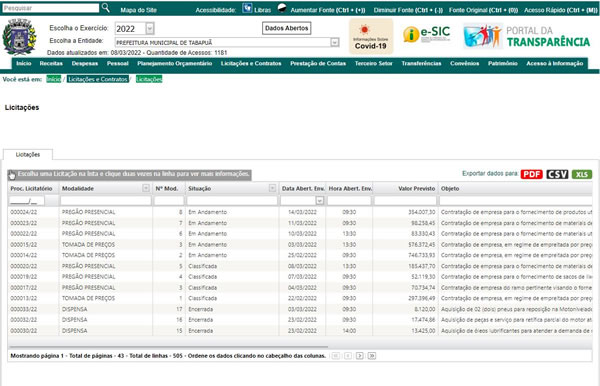Image resolution: width=600 pixels, height=386 pixels.
Task: Click Acesso Rápido link
Action: point(561,10)
